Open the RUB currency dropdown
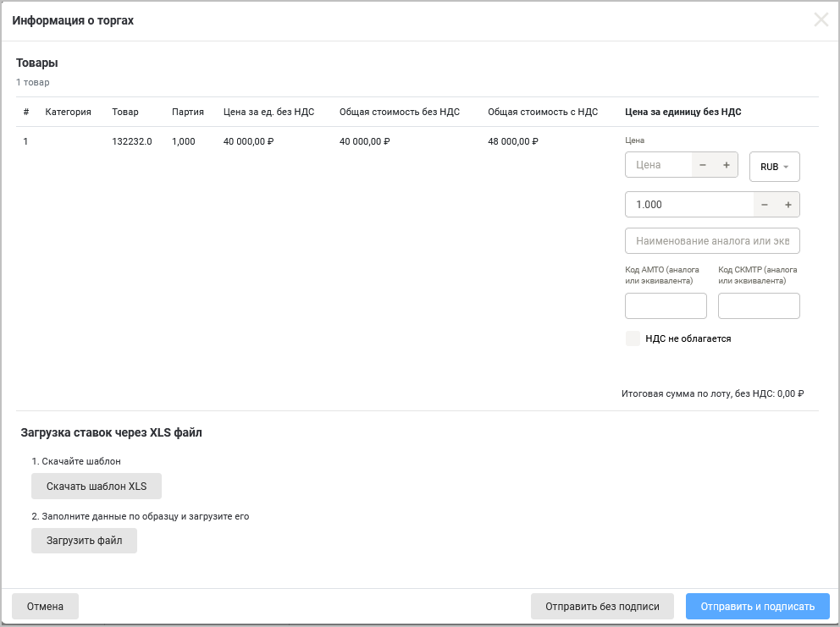 (x=774, y=167)
